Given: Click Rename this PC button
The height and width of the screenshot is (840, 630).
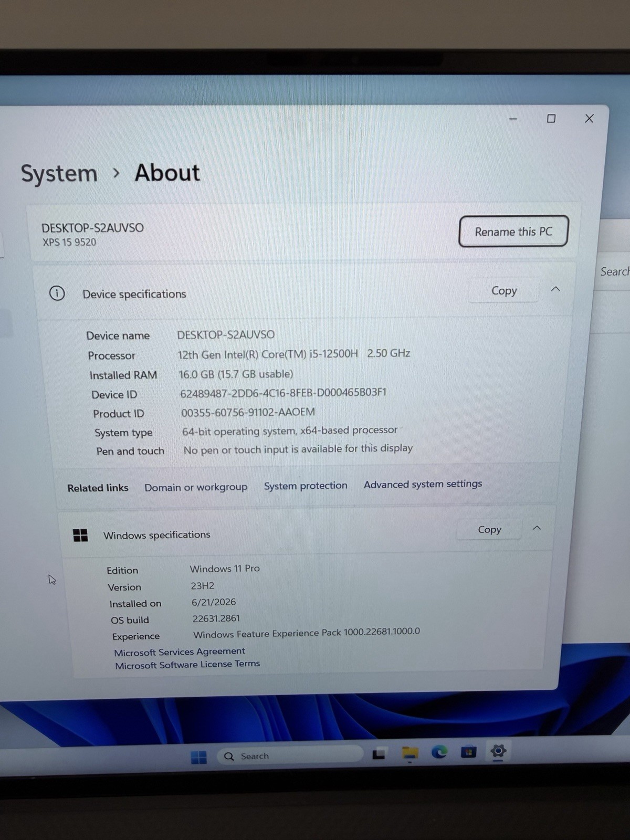Looking at the screenshot, I should (x=513, y=231).
